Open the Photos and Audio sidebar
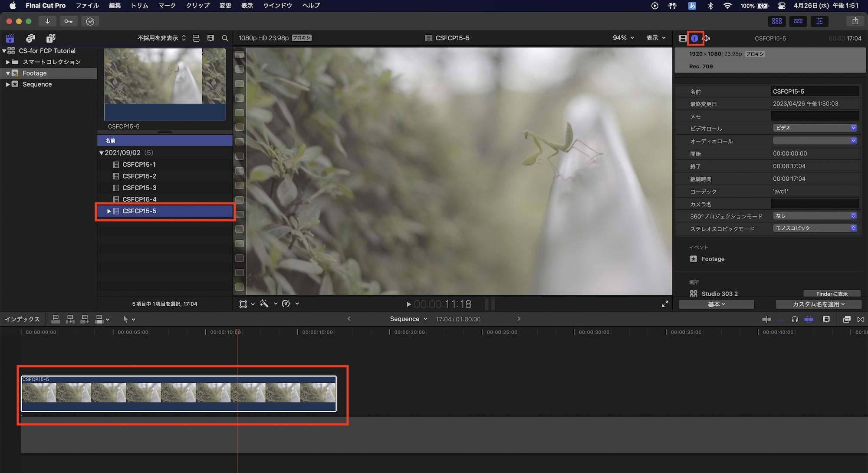868x473 pixels. pos(30,38)
